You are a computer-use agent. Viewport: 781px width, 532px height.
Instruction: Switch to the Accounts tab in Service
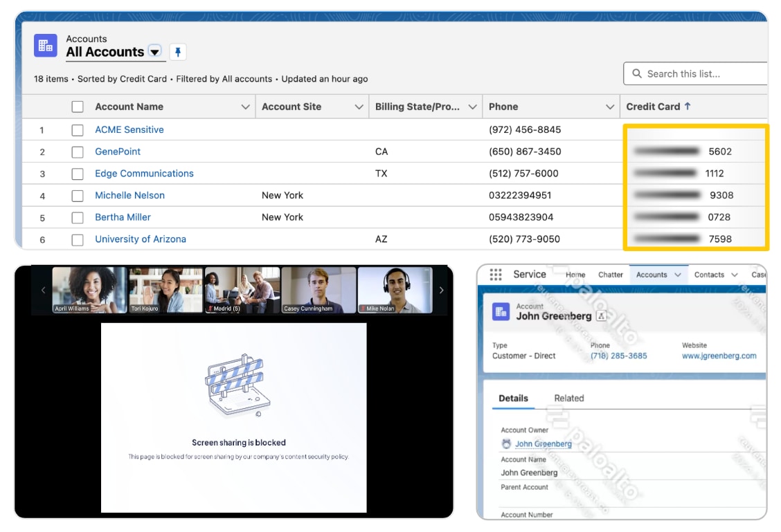click(652, 275)
